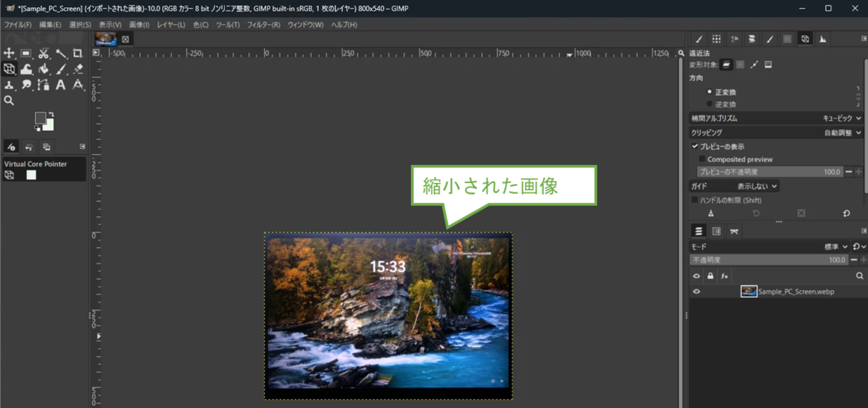The image size is (868, 408).
Task: Reset colors to default black and white
Action: pyautogui.click(x=37, y=129)
